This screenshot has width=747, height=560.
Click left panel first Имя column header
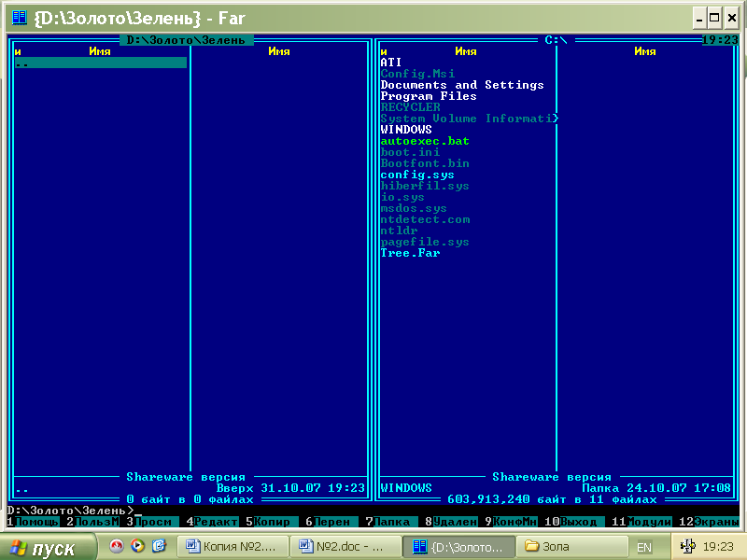(100, 51)
